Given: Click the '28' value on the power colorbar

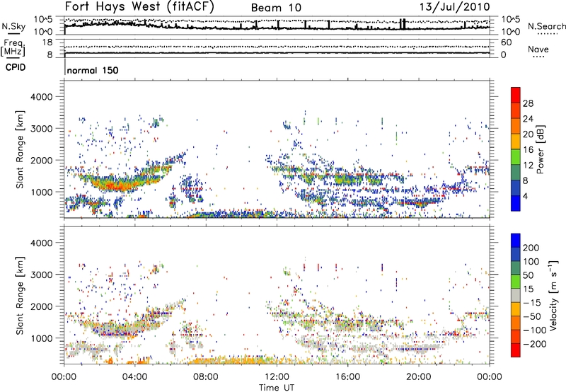Looking at the screenshot, I should 528,103.
